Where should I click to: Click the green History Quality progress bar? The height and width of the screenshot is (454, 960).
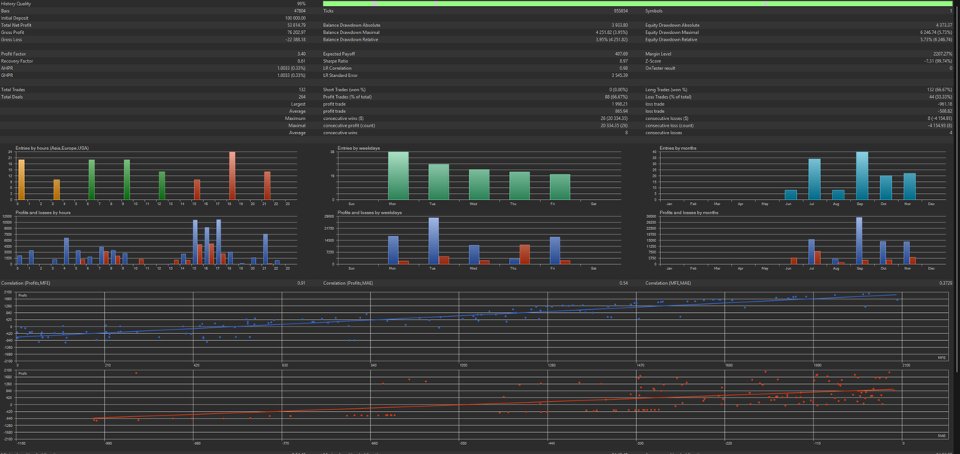pyautogui.click(x=637, y=4)
